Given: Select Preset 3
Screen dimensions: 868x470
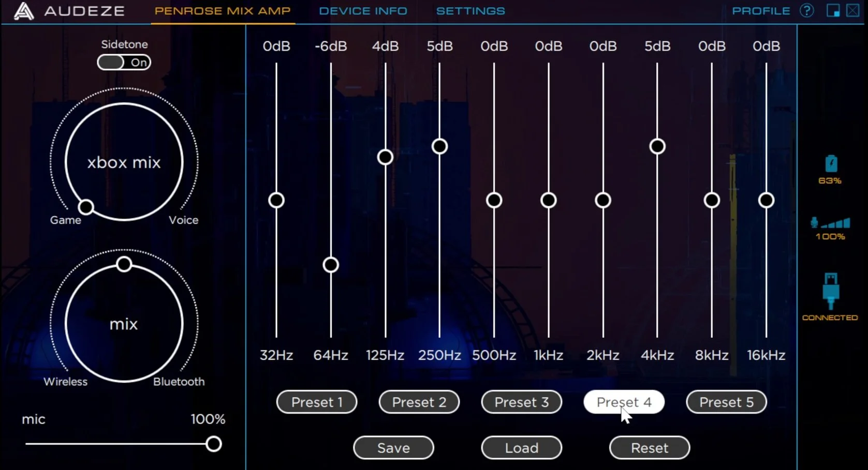Looking at the screenshot, I should click(x=522, y=402).
